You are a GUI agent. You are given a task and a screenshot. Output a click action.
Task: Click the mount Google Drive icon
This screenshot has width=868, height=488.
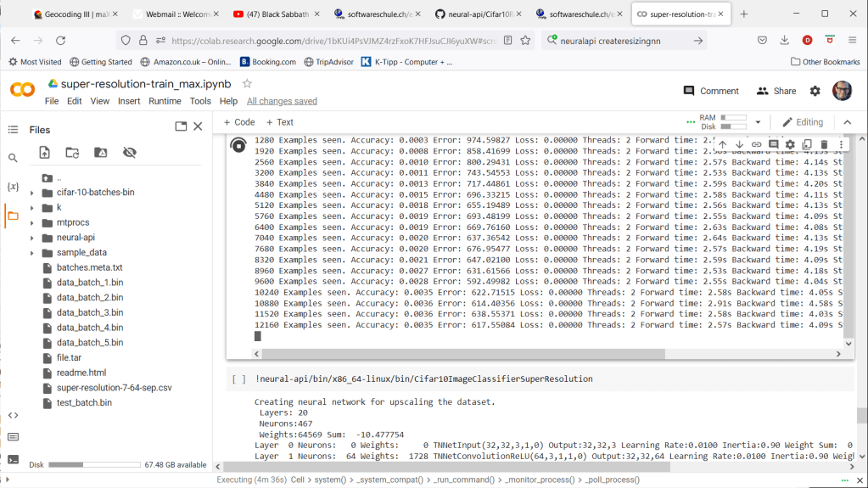(101, 153)
